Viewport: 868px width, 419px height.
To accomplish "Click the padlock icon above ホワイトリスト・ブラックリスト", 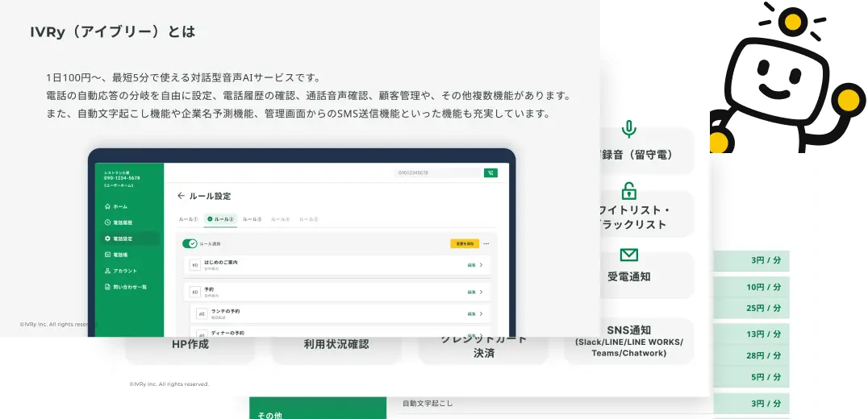I will [x=628, y=191].
